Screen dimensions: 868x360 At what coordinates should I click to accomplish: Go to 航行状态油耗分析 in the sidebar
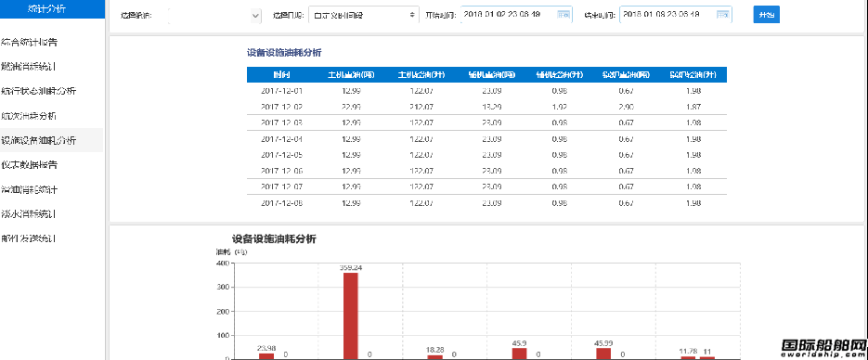[x=39, y=91]
